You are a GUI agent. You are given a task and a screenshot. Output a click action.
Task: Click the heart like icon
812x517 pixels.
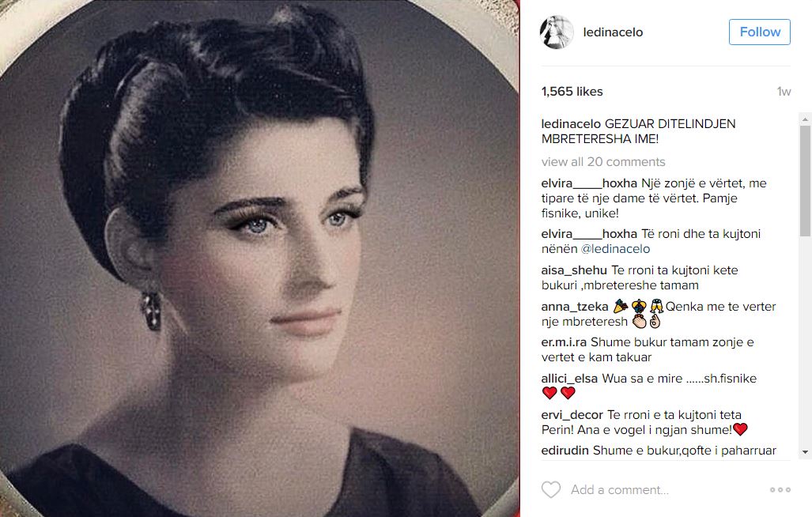[551, 489]
